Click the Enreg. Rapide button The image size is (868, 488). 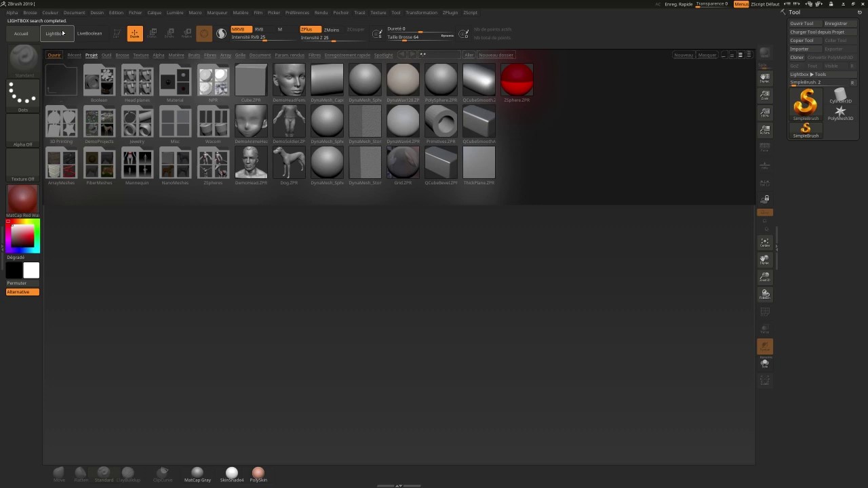679,4
